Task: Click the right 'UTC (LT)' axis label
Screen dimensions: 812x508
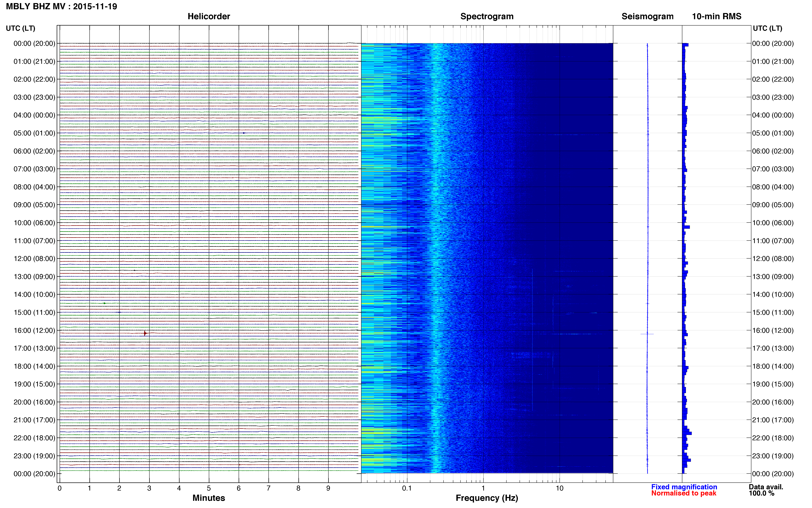Action: coord(767,28)
